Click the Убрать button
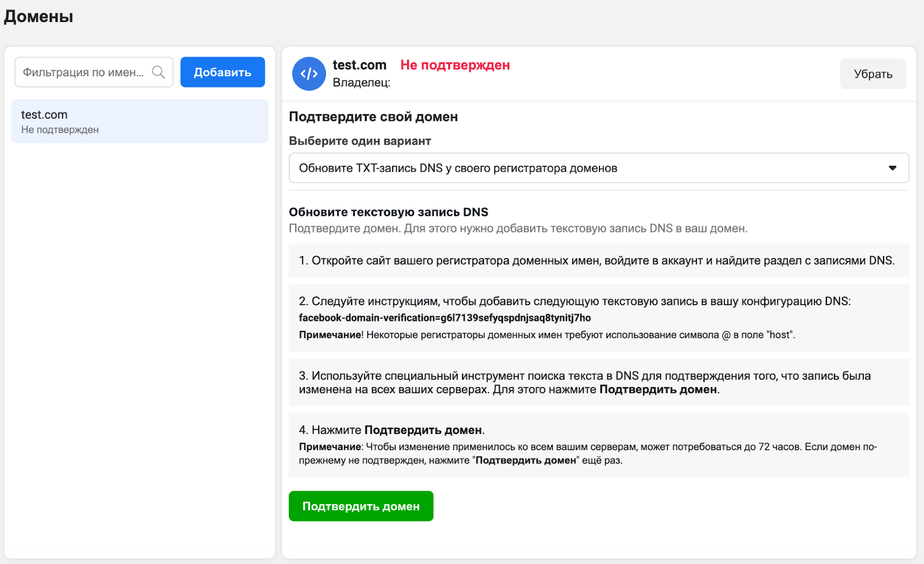Screen dimensions: 924x564 coord(873,74)
